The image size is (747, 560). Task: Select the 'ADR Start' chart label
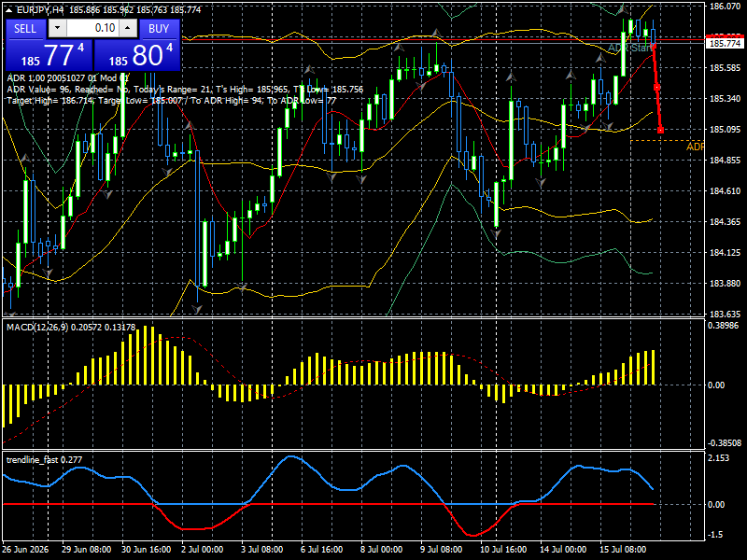[x=629, y=49]
